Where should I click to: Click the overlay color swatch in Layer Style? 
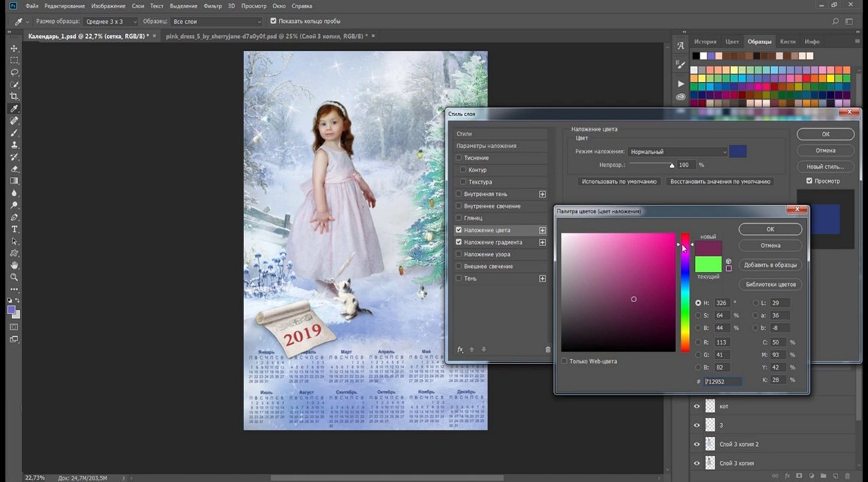738,152
